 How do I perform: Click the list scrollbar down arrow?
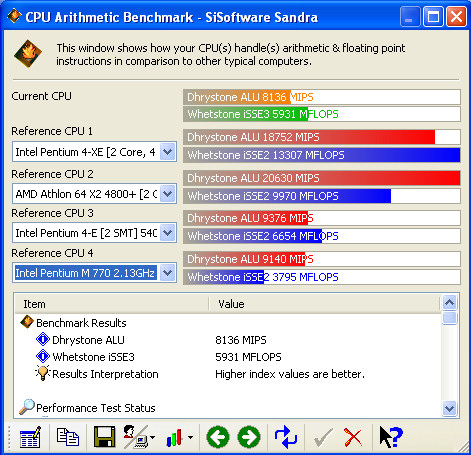[449, 408]
